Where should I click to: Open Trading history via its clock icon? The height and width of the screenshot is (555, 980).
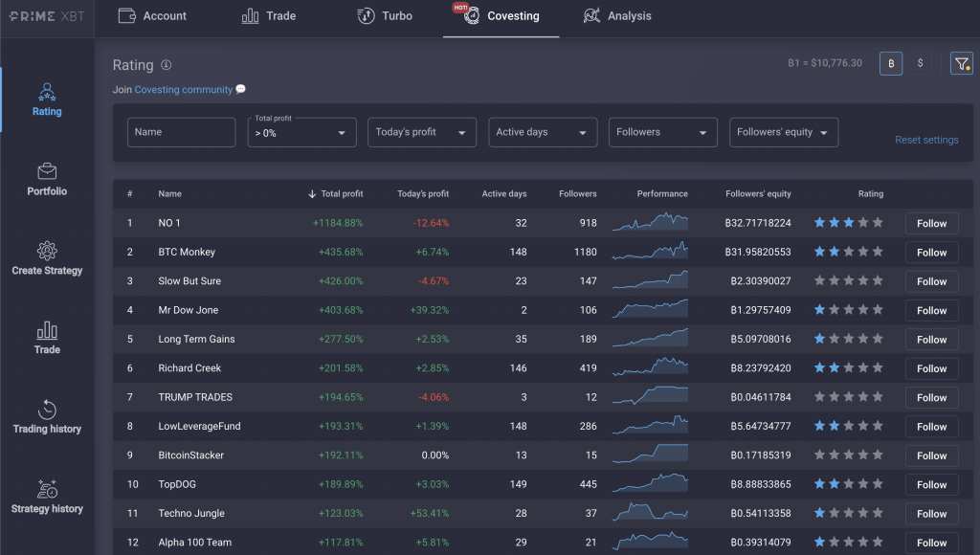pyautogui.click(x=46, y=410)
